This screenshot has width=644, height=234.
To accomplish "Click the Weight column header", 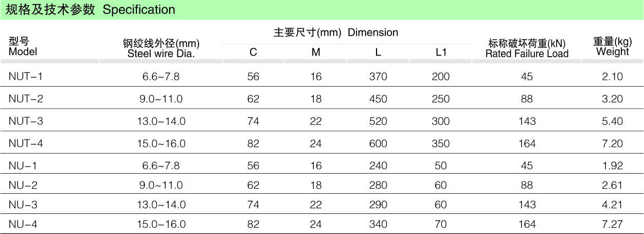I will tap(612, 46).
